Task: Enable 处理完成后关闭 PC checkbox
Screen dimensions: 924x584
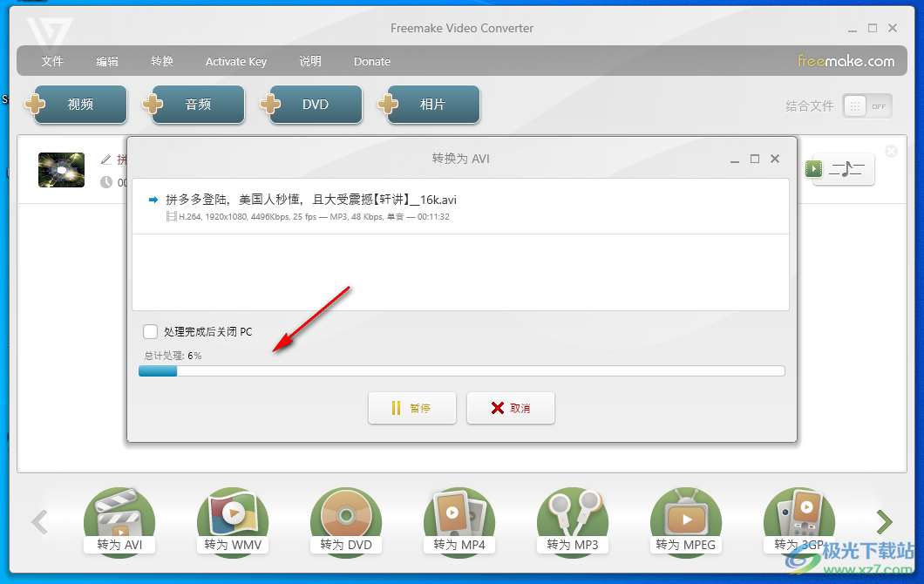Action: pos(150,332)
